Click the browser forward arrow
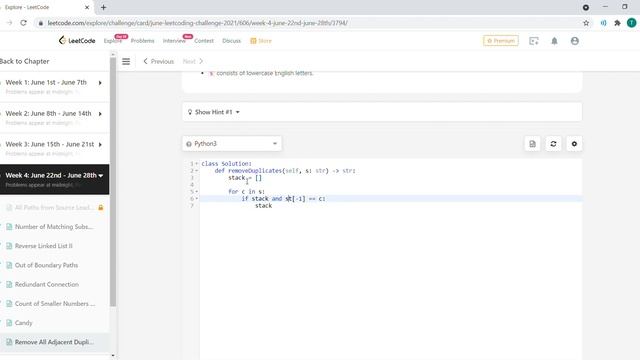The width and height of the screenshot is (640, 360). coord(9,23)
